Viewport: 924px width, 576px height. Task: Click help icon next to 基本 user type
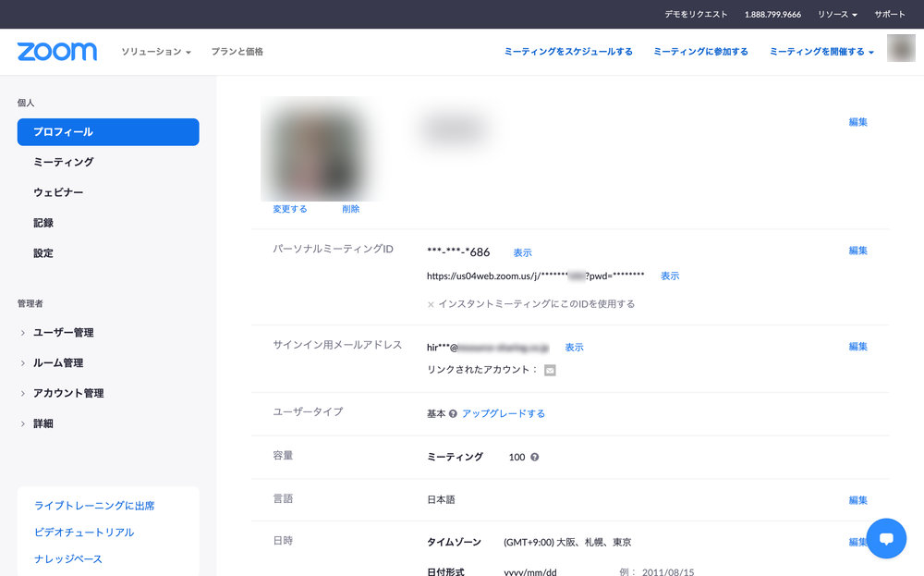(453, 414)
